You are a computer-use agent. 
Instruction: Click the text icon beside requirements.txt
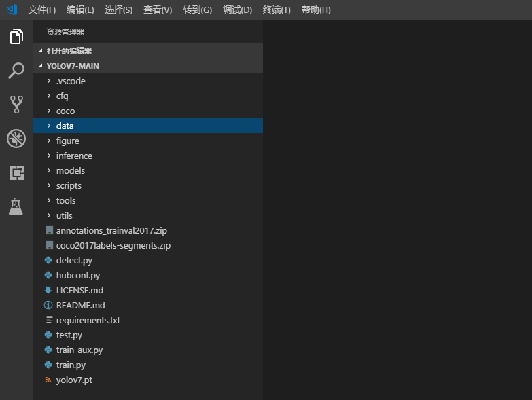(49, 320)
